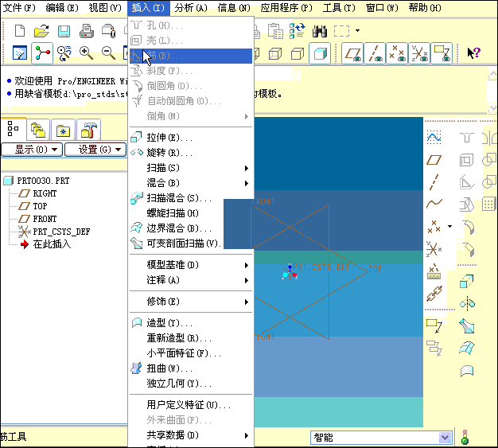The image size is (498, 448).
Task: Select TOP datum plane in tree
Action: pos(40,206)
